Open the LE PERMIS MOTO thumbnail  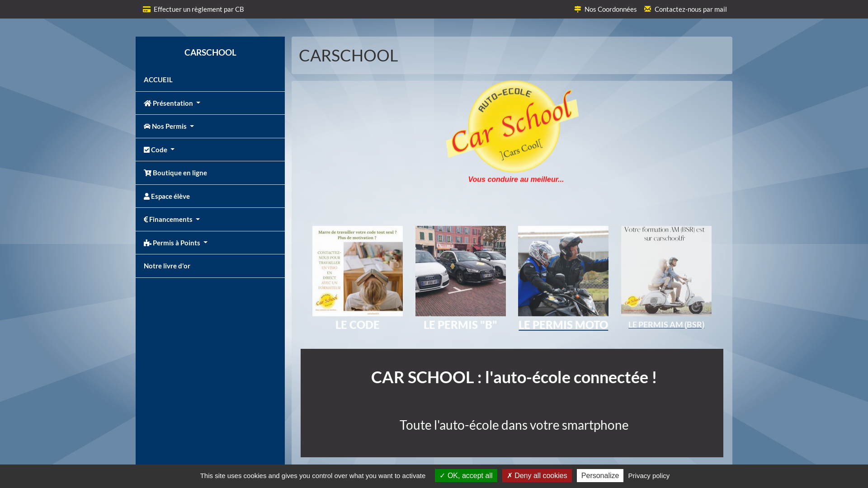coord(563,271)
